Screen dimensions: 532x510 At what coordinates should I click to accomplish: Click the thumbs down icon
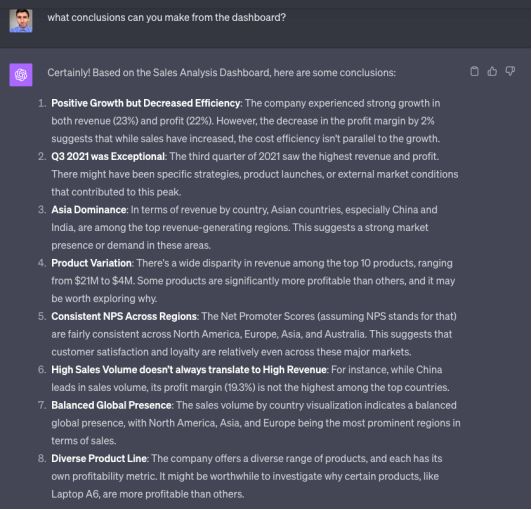pyautogui.click(x=510, y=71)
